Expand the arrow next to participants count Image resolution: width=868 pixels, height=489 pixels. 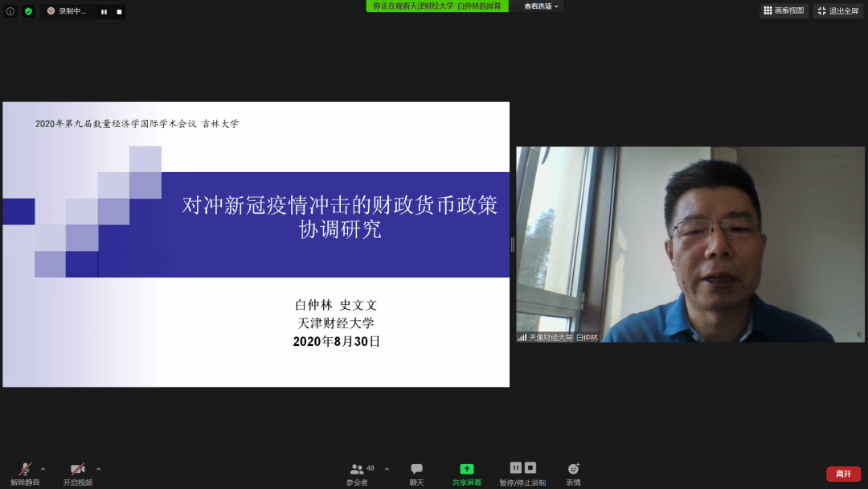[387, 469]
